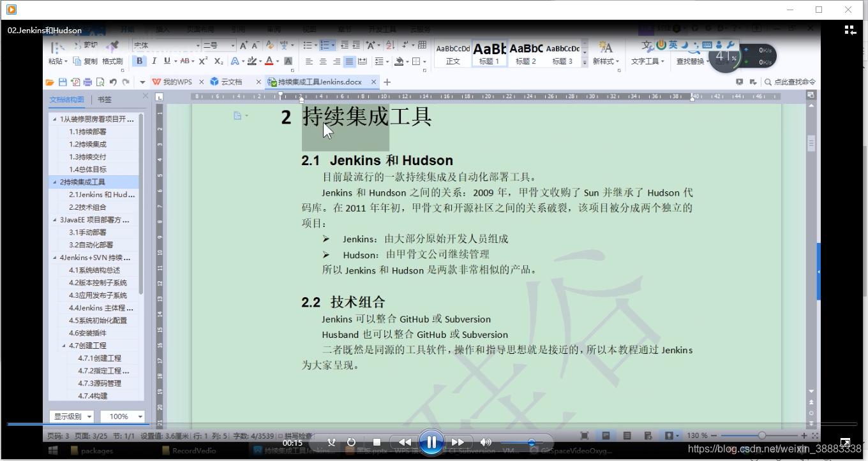Select the 标题 3 style
The image size is (868, 461).
(562, 54)
